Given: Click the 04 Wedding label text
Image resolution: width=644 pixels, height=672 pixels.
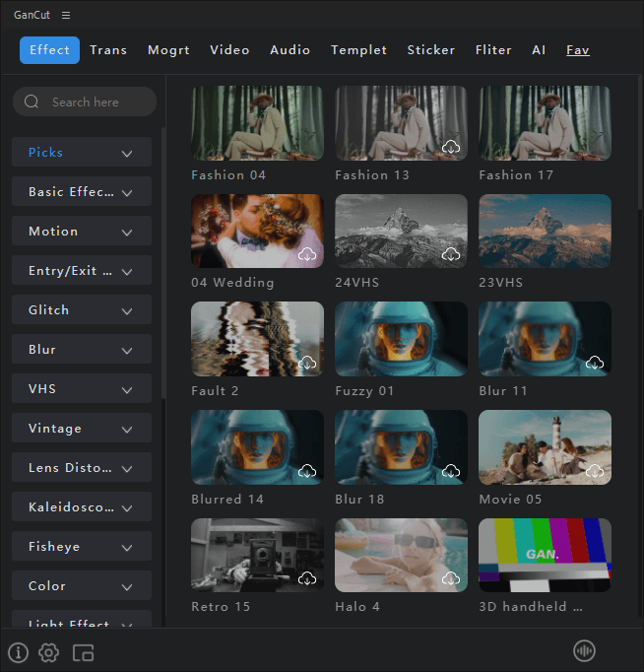Looking at the screenshot, I should pyautogui.click(x=232, y=283).
